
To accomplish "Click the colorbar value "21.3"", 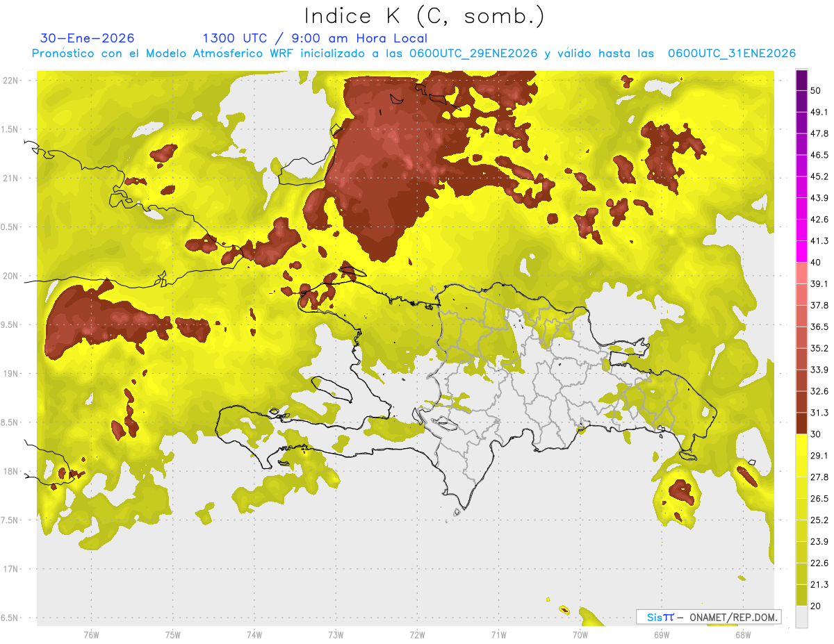I will pyautogui.click(x=819, y=584).
